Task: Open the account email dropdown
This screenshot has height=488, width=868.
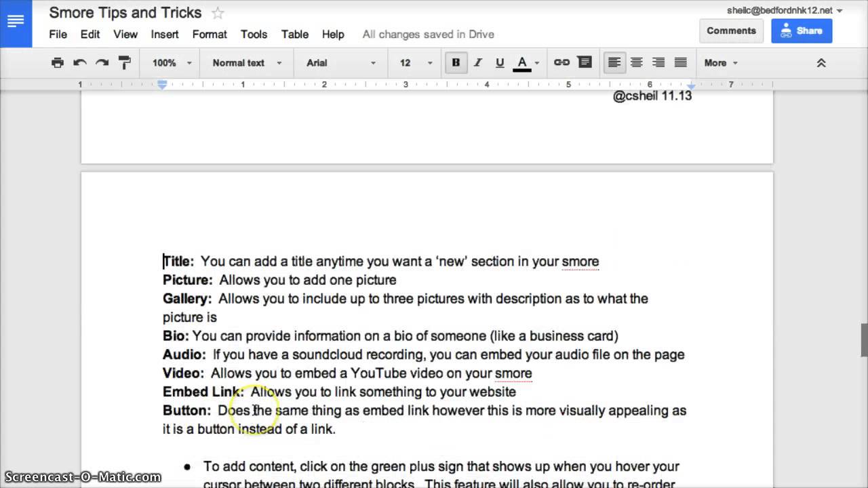Action: (x=785, y=10)
